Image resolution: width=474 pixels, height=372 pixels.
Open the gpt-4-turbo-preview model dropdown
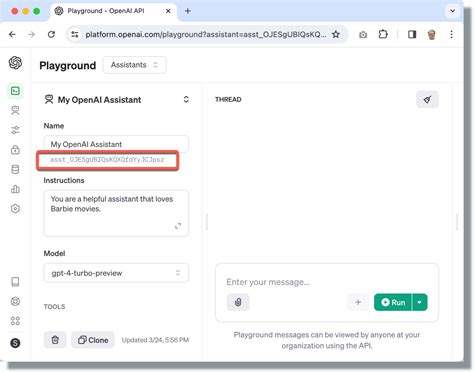pyautogui.click(x=116, y=273)
